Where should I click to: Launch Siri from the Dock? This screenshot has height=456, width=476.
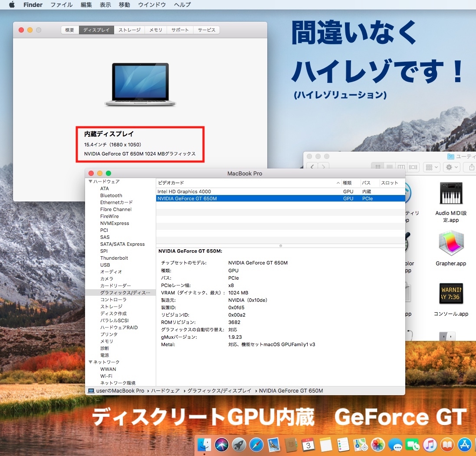(x=222, y=445)
